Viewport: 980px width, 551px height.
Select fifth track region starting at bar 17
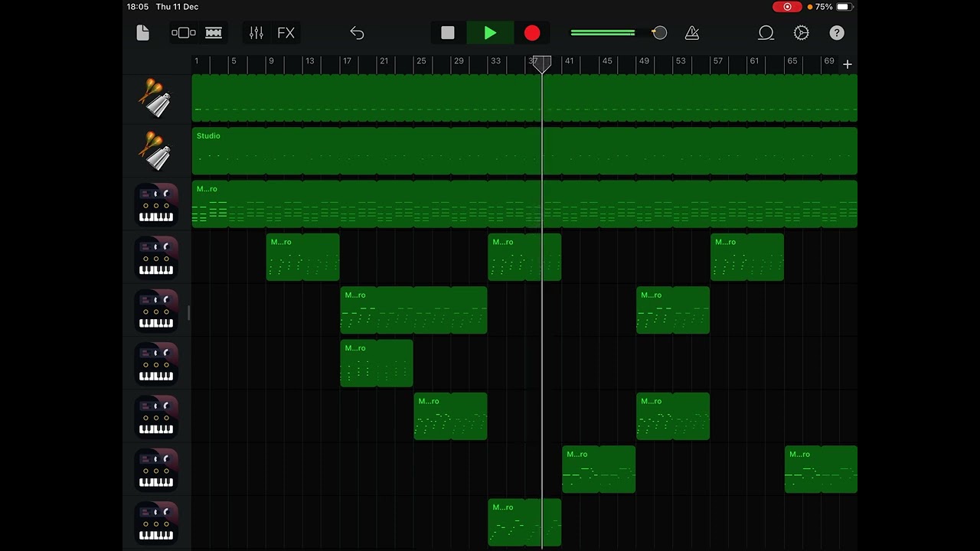click(x=413, y=310)
